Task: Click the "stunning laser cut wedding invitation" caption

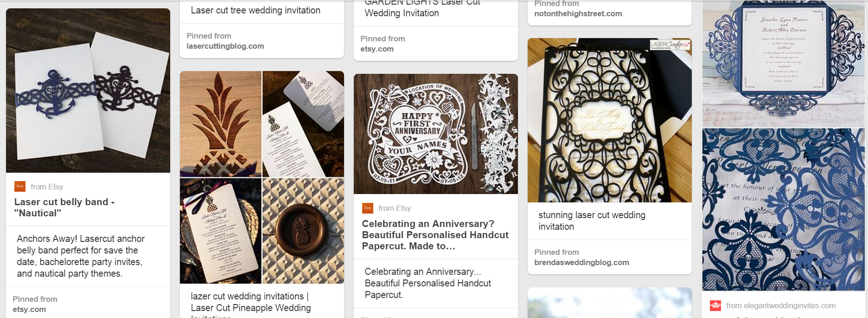Action: tap(592, 221)
